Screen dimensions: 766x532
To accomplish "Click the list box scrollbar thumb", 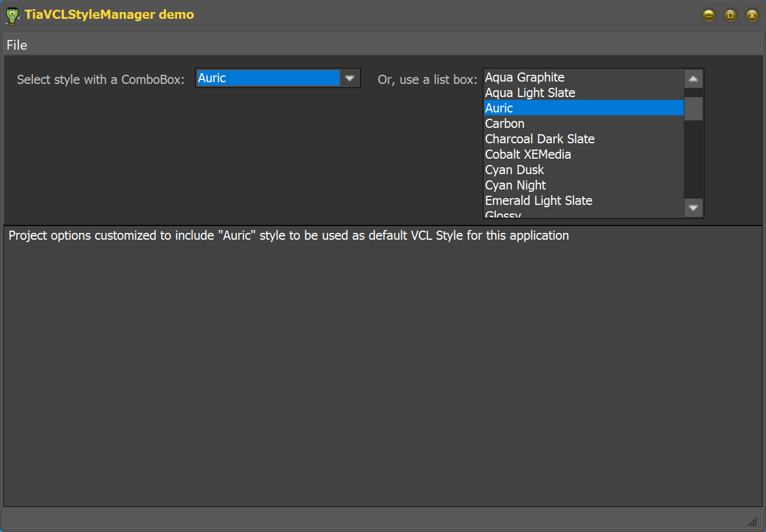I will pos(693,108).
